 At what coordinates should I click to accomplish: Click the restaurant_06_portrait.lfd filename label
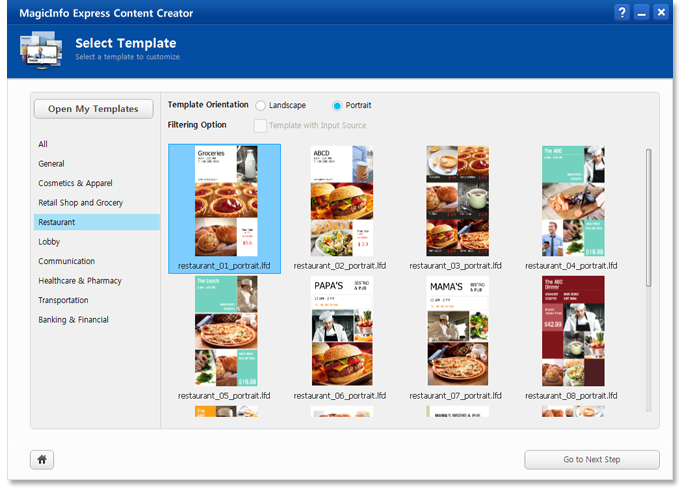pos(340,396)
